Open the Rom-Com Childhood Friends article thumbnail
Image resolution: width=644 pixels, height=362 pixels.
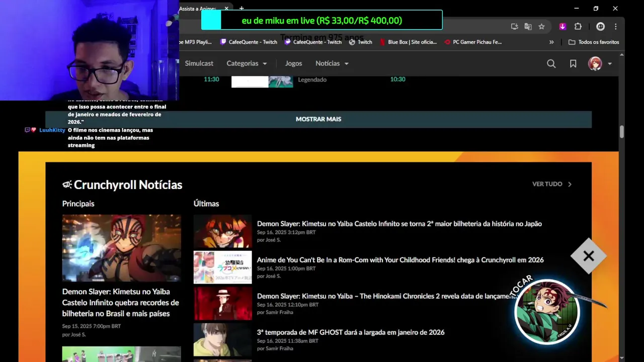coord(222,267)
